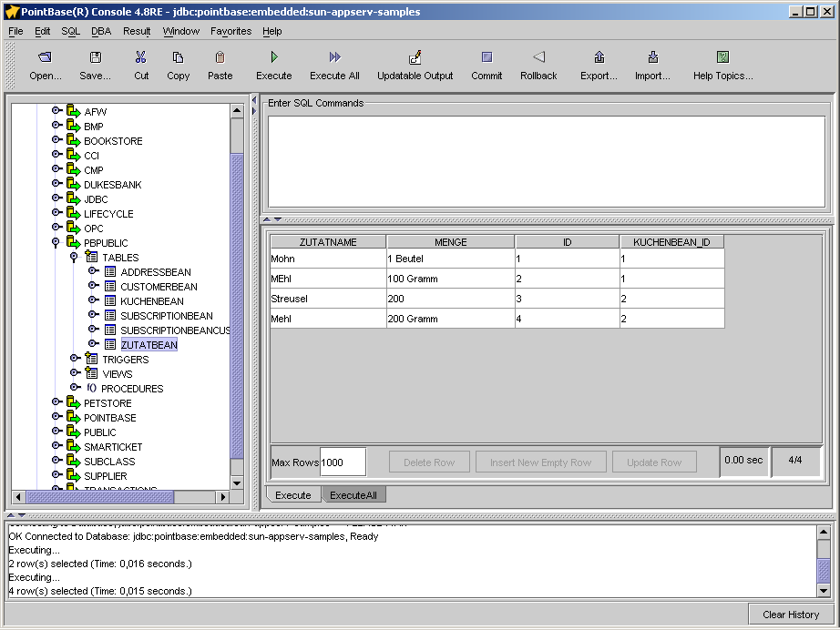Viewport: 840px width, 630px height.
Task: Switch to the Execute result tab
Action: pyautogui.click(x=293, y=495)
